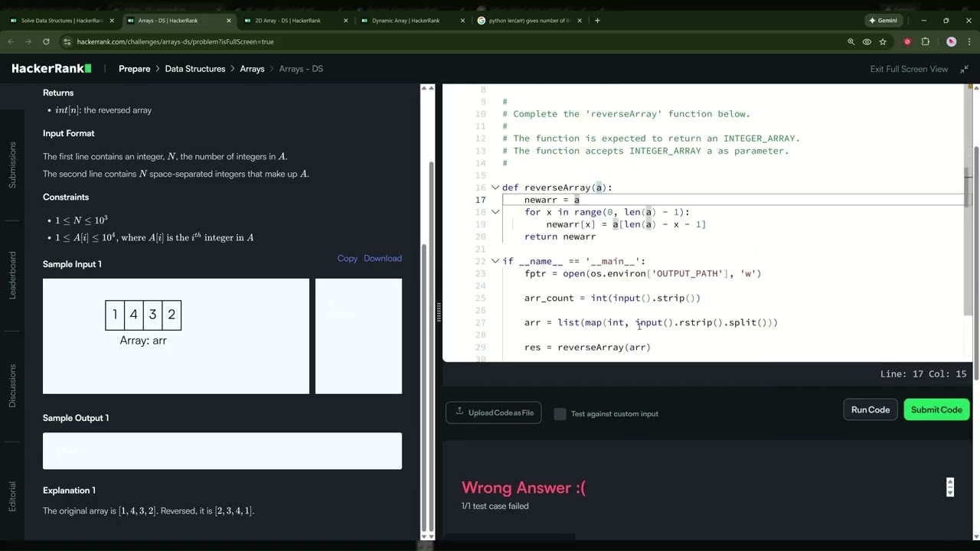This screenshot has height=551, width=980.
Task: Open the zoom magnifier icon in address bar
Action: point(851,42)
